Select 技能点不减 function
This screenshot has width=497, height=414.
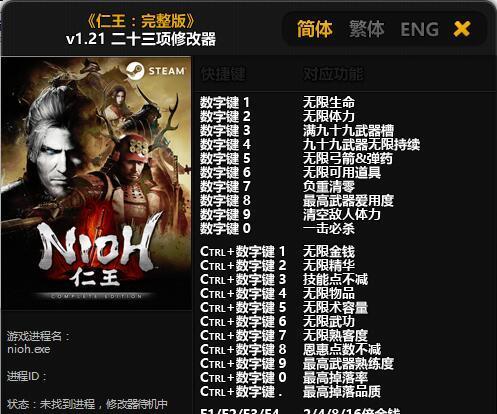pyautogui.click(x=335, y=280)
